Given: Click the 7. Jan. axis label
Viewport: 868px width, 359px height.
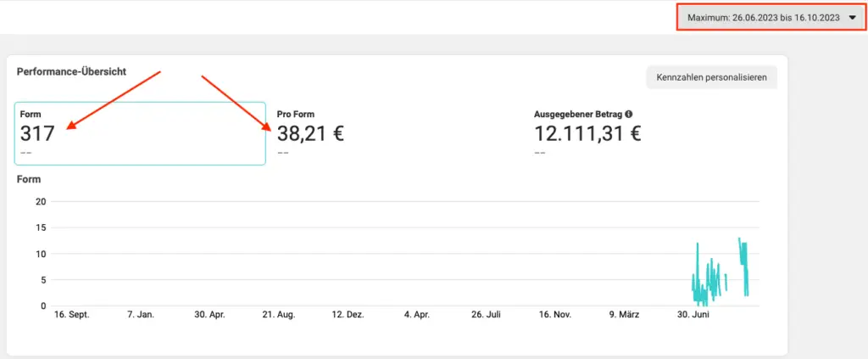Looking at the screenshot, I should coord(141,315).
